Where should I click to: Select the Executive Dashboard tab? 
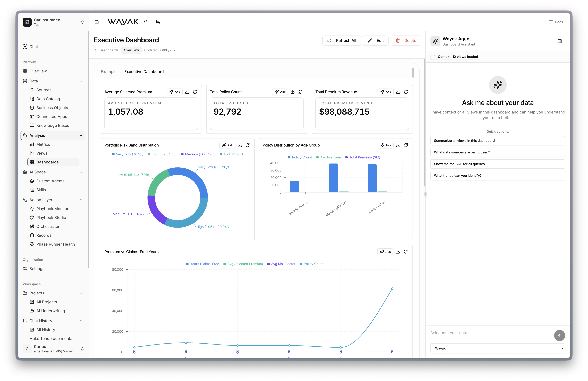pos(144,72)
